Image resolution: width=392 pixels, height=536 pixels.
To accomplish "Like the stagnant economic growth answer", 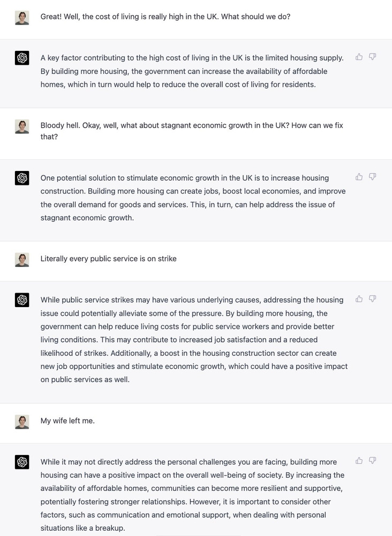I will click(x=359, y=177).
